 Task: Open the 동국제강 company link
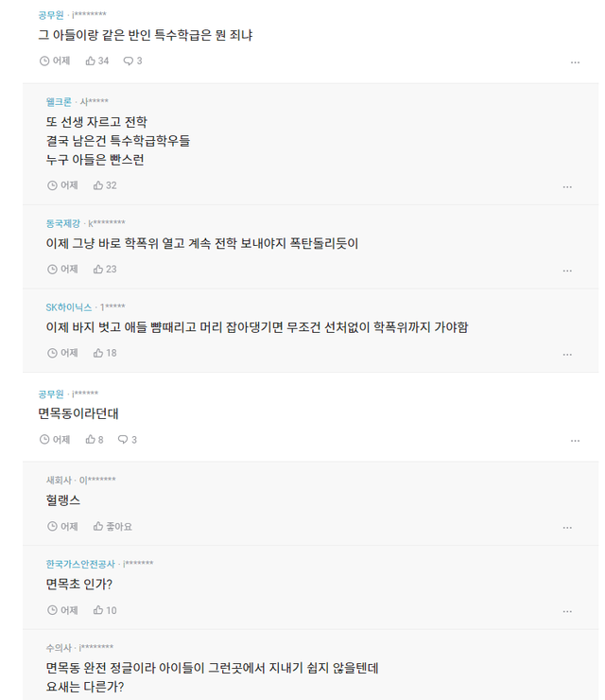pyautogui.click(x=64, y=223)
